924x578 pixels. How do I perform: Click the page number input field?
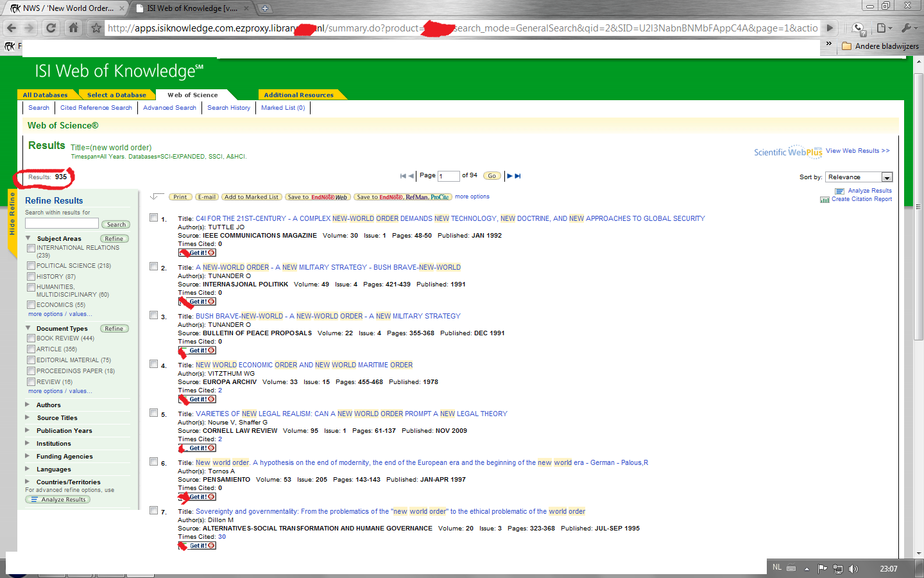(449, 176)
